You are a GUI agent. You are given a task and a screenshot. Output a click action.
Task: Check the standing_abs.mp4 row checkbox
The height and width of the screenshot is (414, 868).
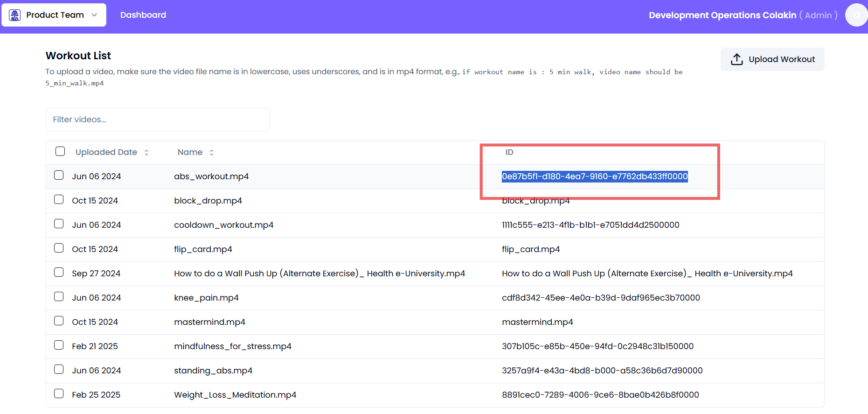point(59,370)
